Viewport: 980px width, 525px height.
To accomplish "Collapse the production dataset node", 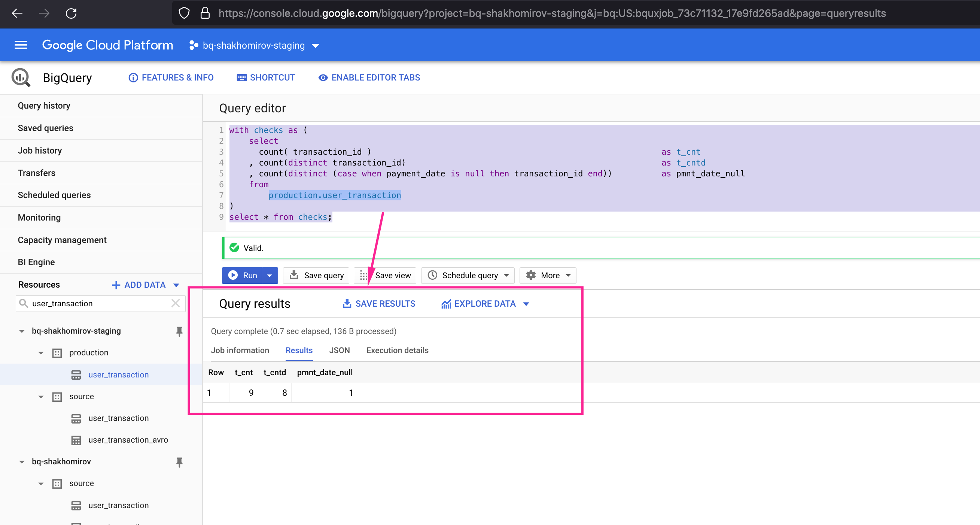I will pos(41,353).
